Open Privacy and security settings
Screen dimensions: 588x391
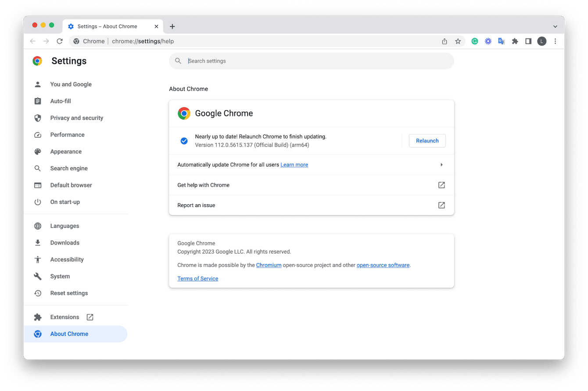(76, 118)
